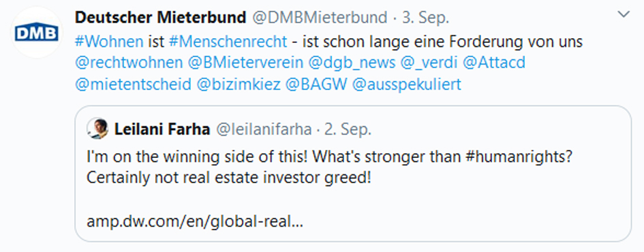Open the #Menschenrecht hashtag
Image resolution: width=644 pixels, height=252 pixels.
(228, 42)
